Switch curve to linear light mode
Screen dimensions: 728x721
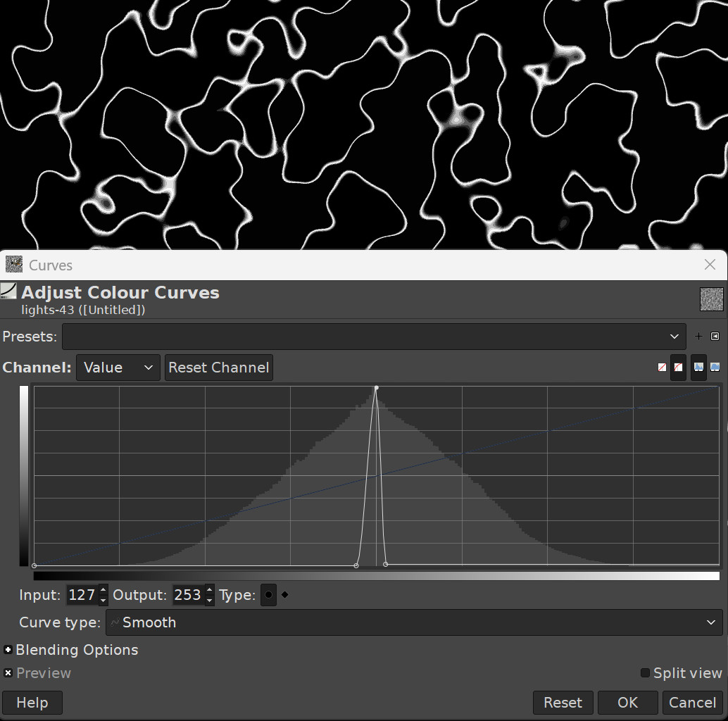tap(662, 368)
